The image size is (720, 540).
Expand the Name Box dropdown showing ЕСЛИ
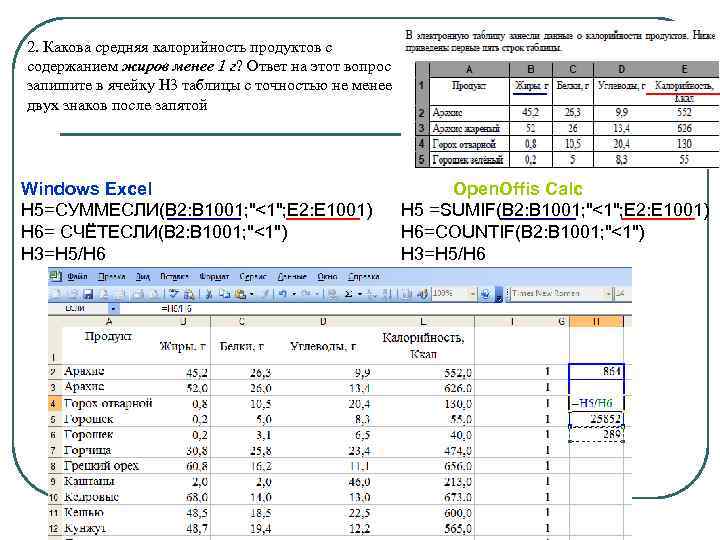tap(113, 309)
